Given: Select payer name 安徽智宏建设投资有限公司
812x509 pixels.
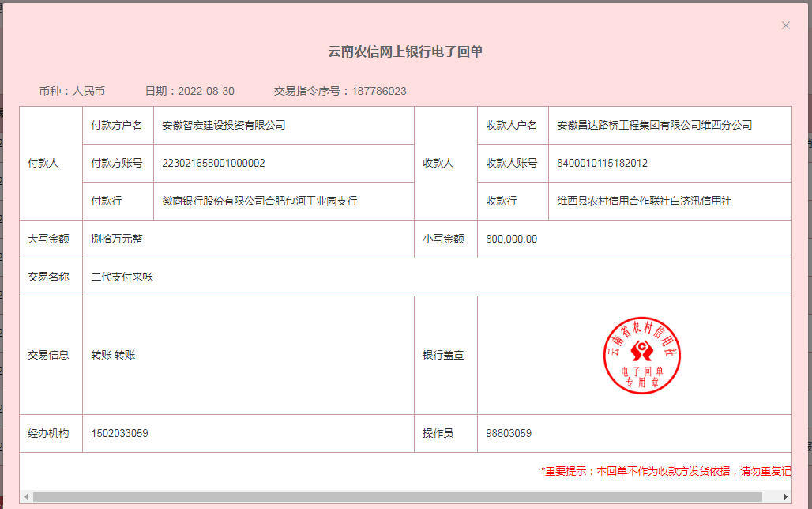Looking at the screenshot, I should point(224,125).
